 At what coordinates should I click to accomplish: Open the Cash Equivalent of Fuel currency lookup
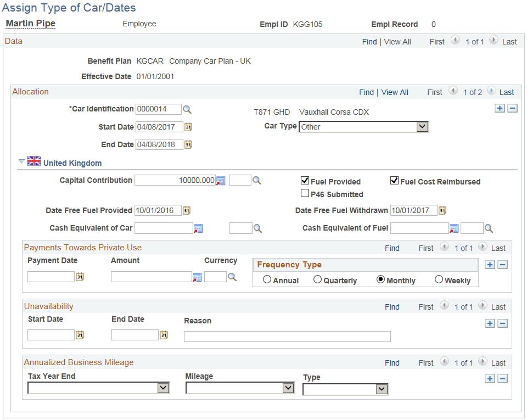pyautogui.click(x=489, y=228)
